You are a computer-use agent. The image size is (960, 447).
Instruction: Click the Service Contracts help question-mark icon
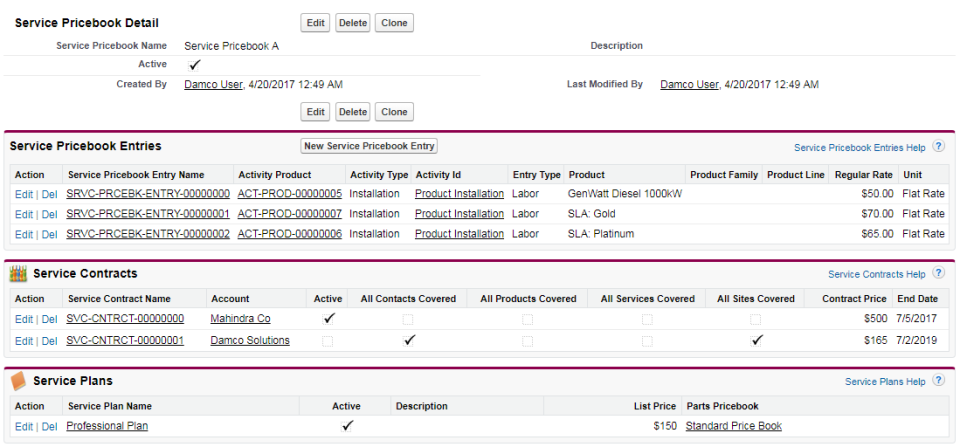tap(939, 273)
